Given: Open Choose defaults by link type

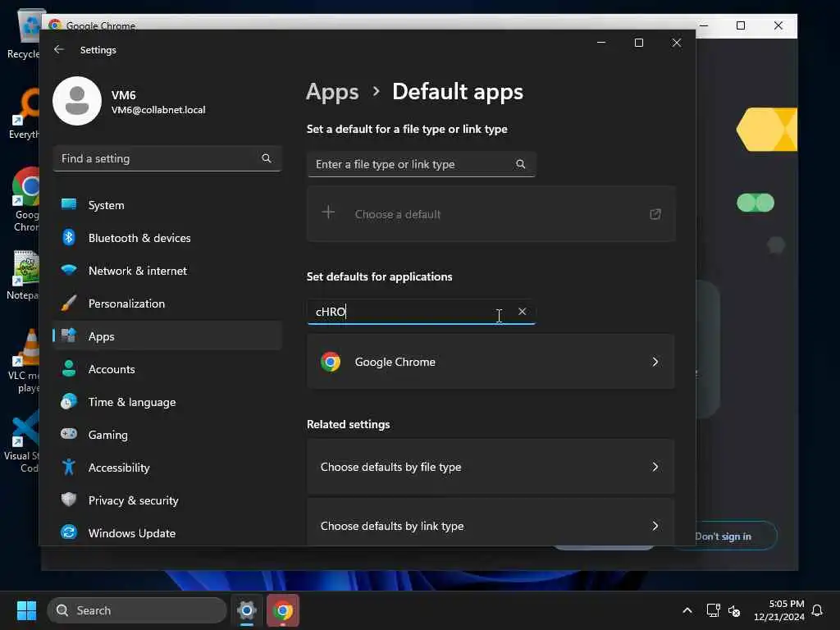Looking at the screenshot, I should [x=491, y=523].
